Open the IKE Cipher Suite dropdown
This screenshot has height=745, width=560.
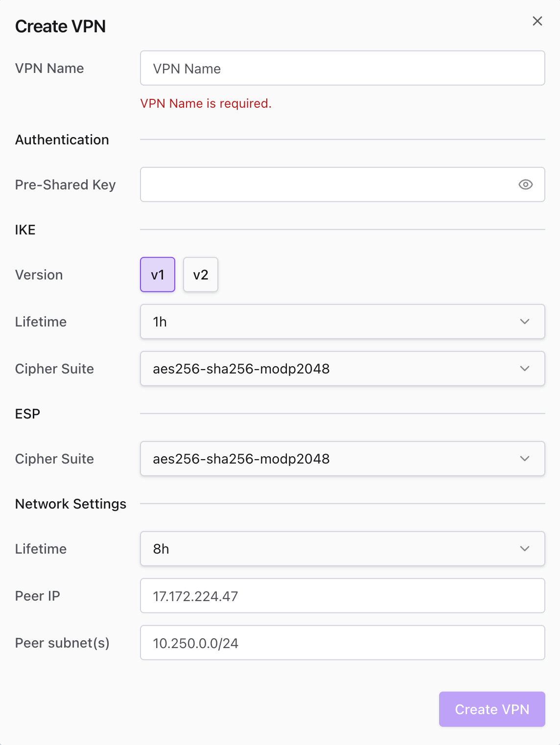point(342,369)
